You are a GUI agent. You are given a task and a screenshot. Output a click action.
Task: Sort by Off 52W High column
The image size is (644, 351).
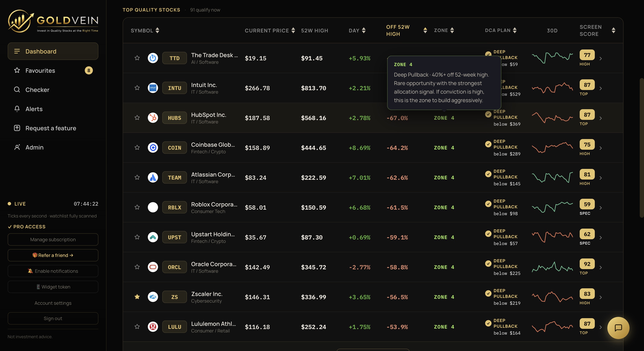coord(406,30)
